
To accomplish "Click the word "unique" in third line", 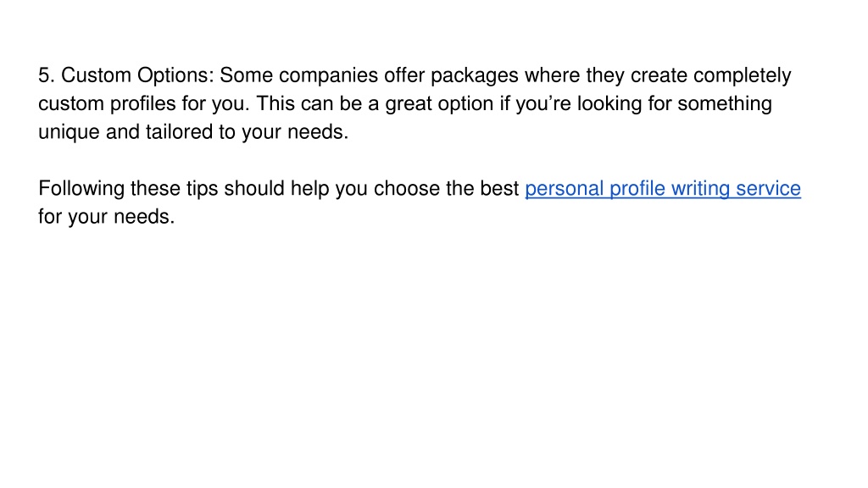I will [69, 132].
